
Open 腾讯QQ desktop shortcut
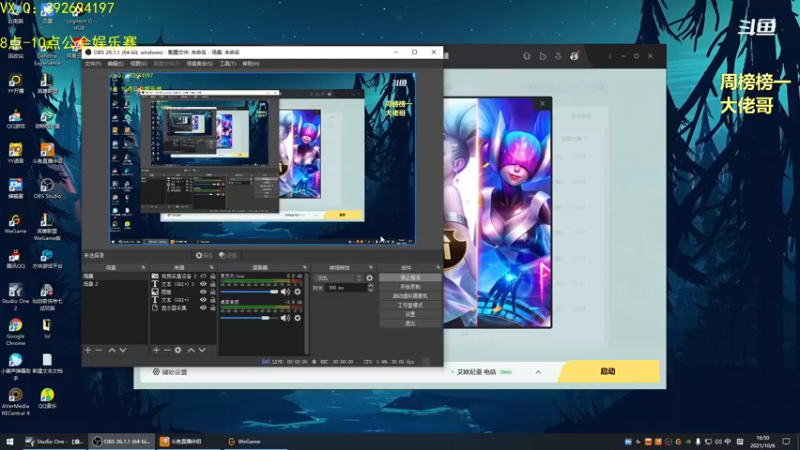(x=15, y=259)
